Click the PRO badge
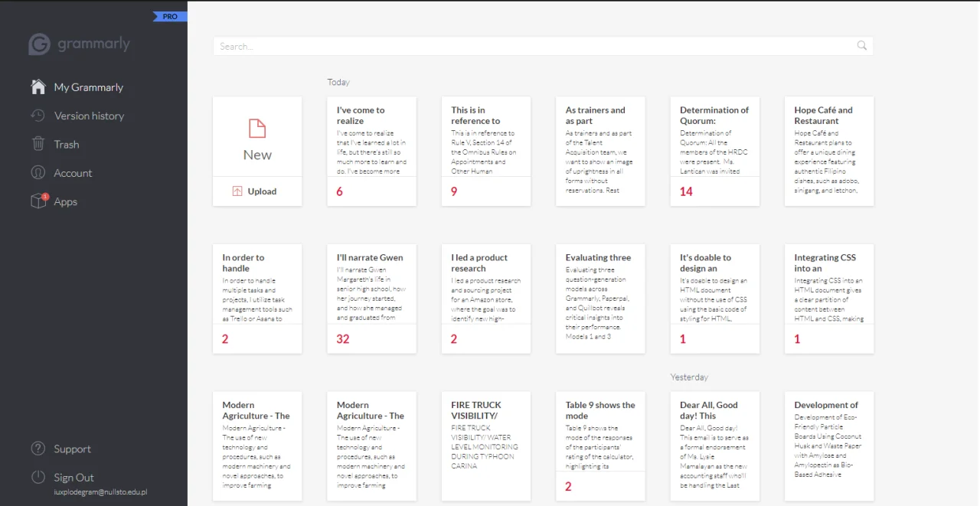This screenshot has width=980, height=506. tap(170, 16)
